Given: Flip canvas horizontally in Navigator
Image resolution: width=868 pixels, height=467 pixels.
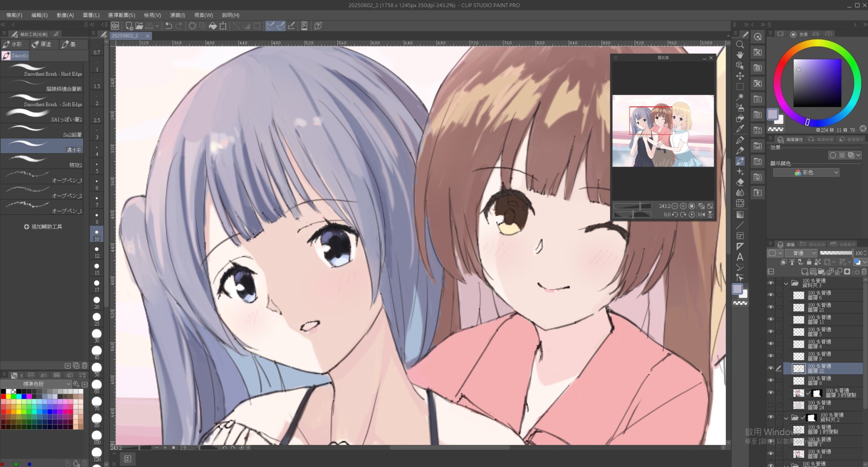Looking at the screenshot, I should tap(701, 215).
